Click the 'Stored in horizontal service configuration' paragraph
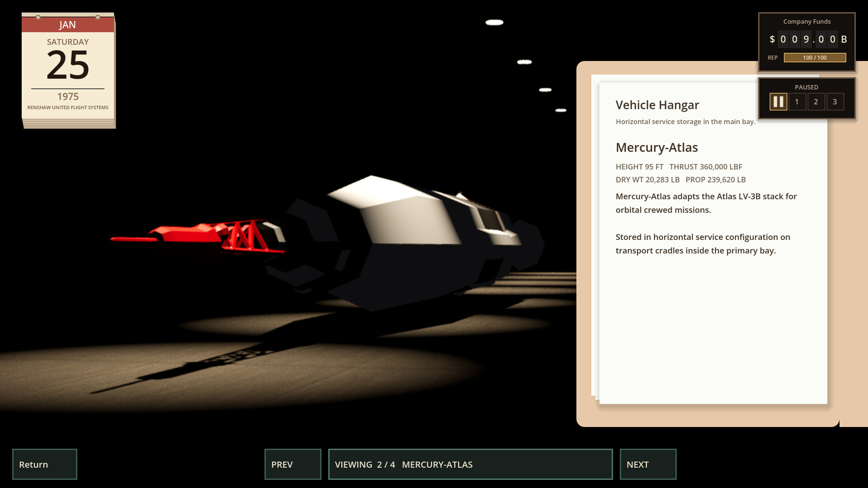The image size is (868, 488). pyautogui.click(x=703, y=244)
